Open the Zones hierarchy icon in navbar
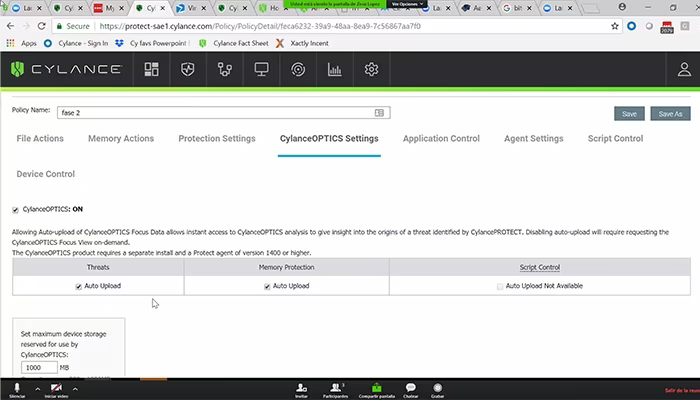 pos(225,69)
